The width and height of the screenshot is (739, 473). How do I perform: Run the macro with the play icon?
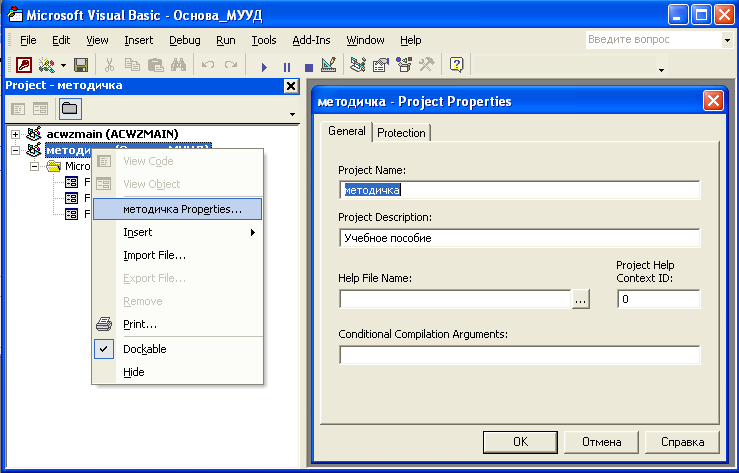pyautogui.click(x=264, y=67)
